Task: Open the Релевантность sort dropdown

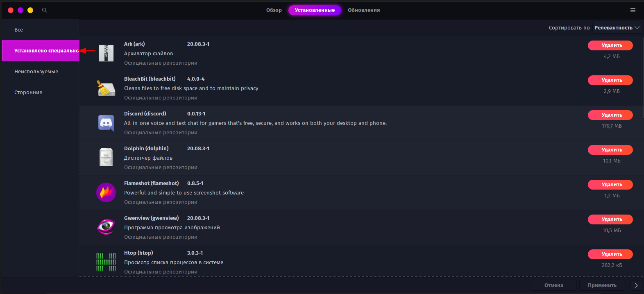Action: click(x=617, y=28)
